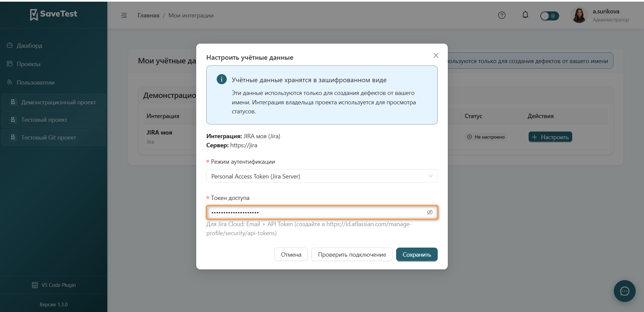Screen dimensions: 644x312
Task: Toggle the light/dark theme switch
Action: 549,16
